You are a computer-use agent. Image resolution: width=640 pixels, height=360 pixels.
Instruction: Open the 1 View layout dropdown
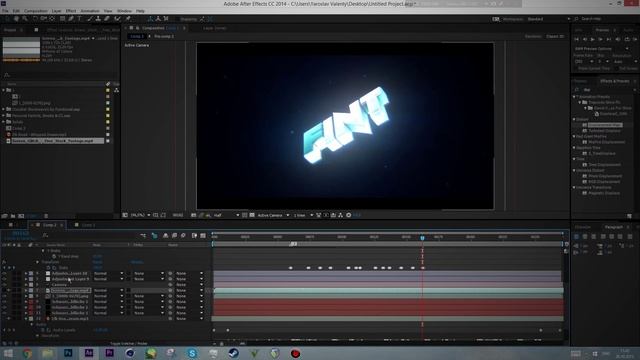click(x=303, y=215)
